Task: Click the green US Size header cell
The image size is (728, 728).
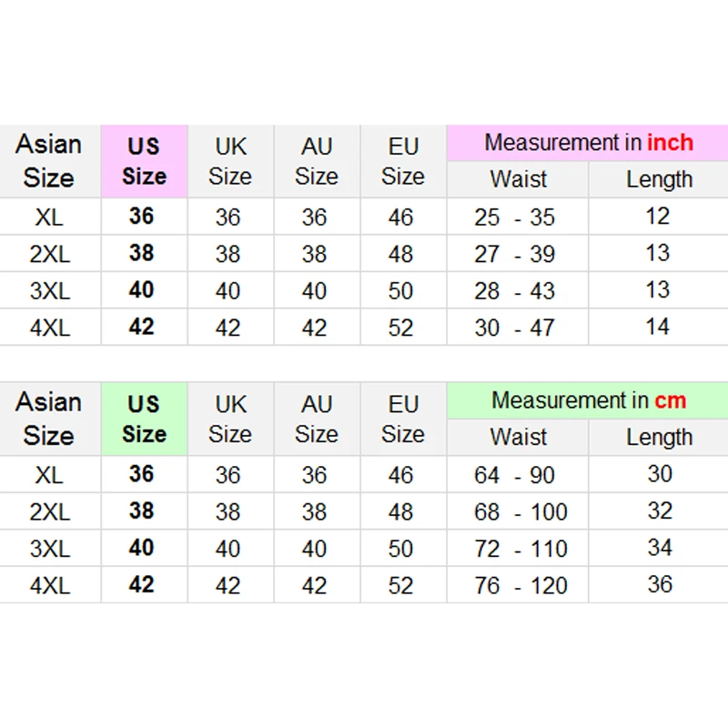Action: [x=145, y=419]
